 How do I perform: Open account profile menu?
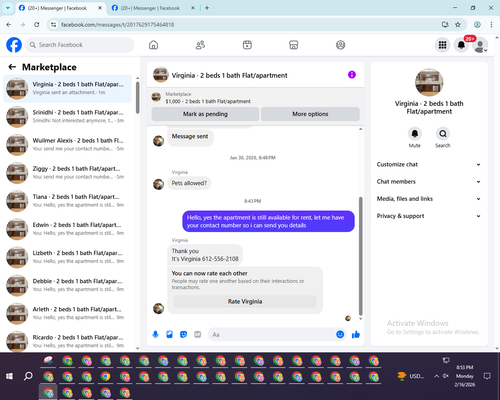click(x=480, y=45)
